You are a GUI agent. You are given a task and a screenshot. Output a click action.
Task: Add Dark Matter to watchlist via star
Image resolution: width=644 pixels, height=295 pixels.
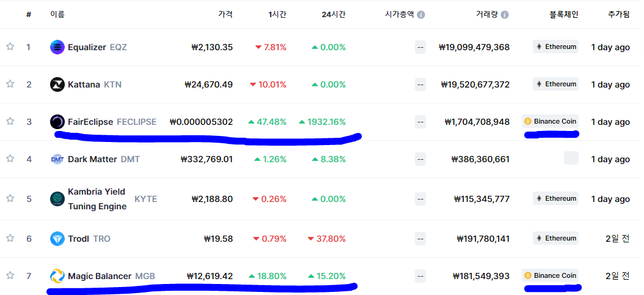coord(10,159)
